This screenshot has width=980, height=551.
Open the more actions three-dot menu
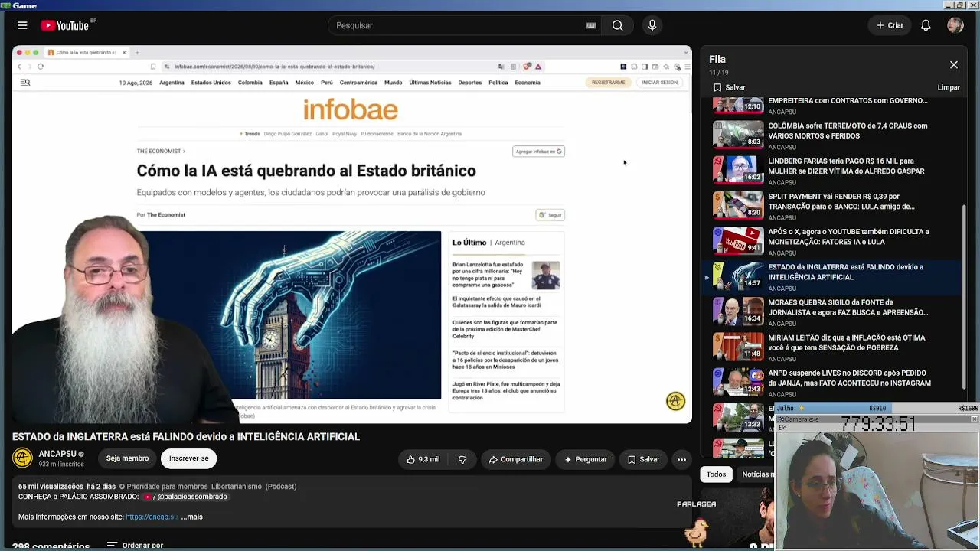click(x=681, y=459)
